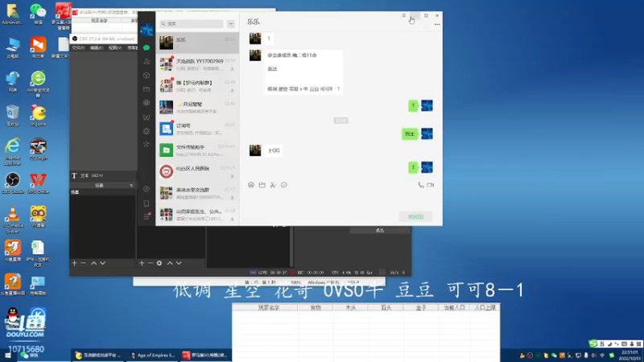Image resolution: width=644 pixels, height=362 pixels.
Task: Open emoji picker in chat toolbar
Action: click(251, 185)
